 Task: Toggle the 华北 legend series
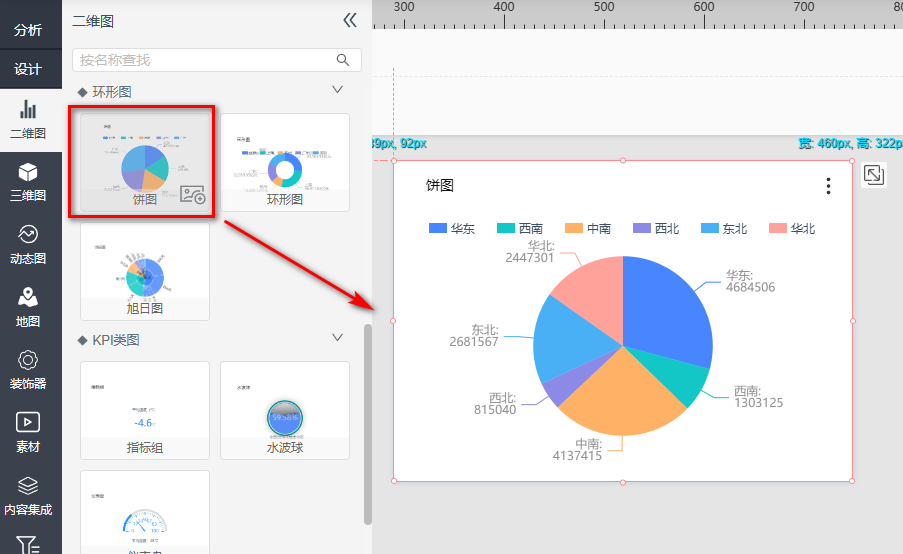pos(792,229)
